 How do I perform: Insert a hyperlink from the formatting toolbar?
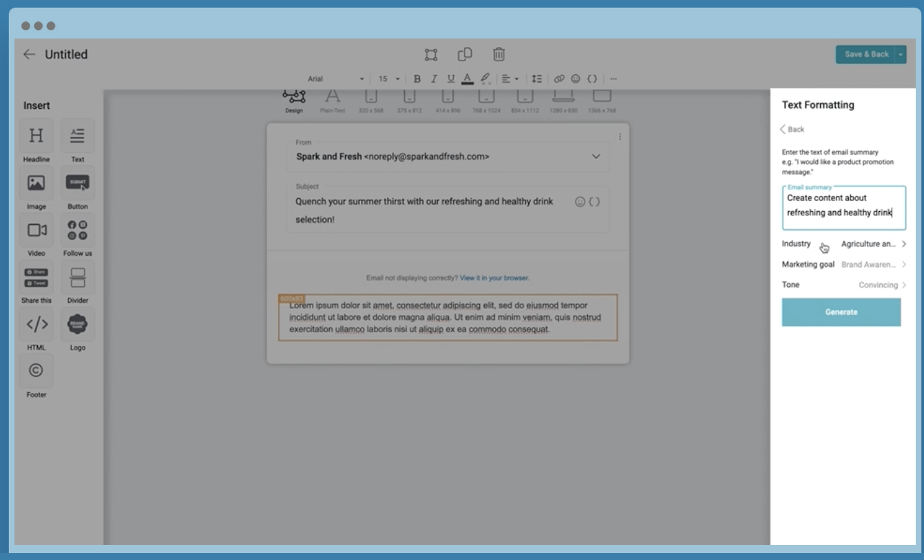(x=559, y=78)
